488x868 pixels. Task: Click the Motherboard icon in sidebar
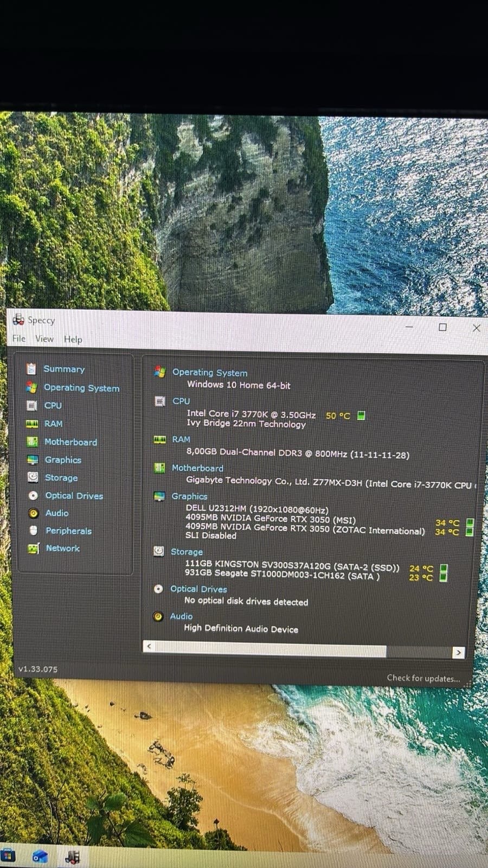(x=33, y=442)
